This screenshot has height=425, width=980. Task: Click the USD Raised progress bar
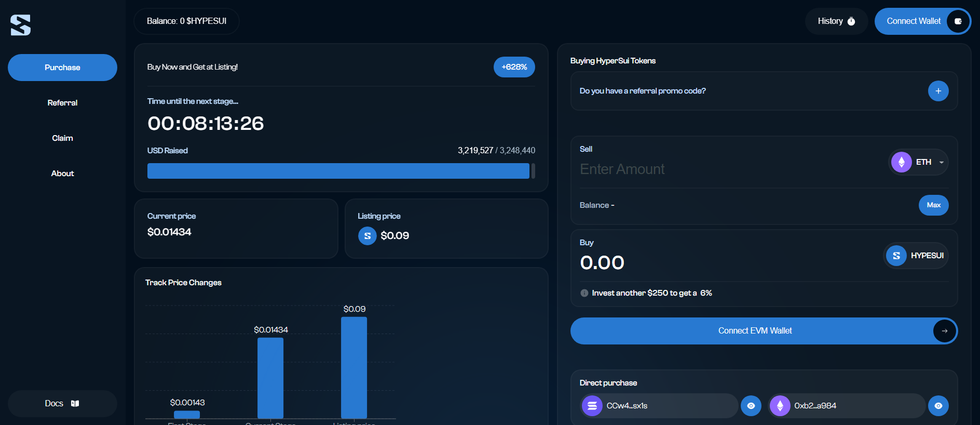click(x=341, y=171)
